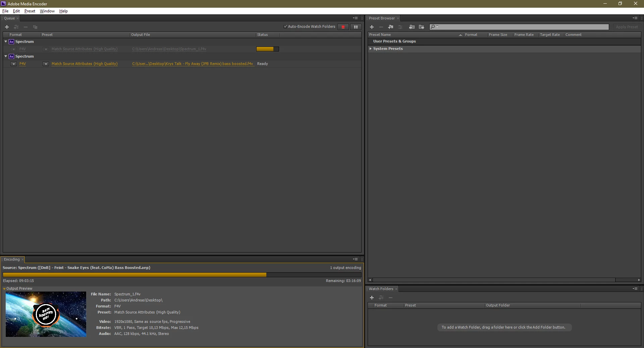
Task: Click Delete Preset minus icon in Preset Browser
Action: click(381, 27)
